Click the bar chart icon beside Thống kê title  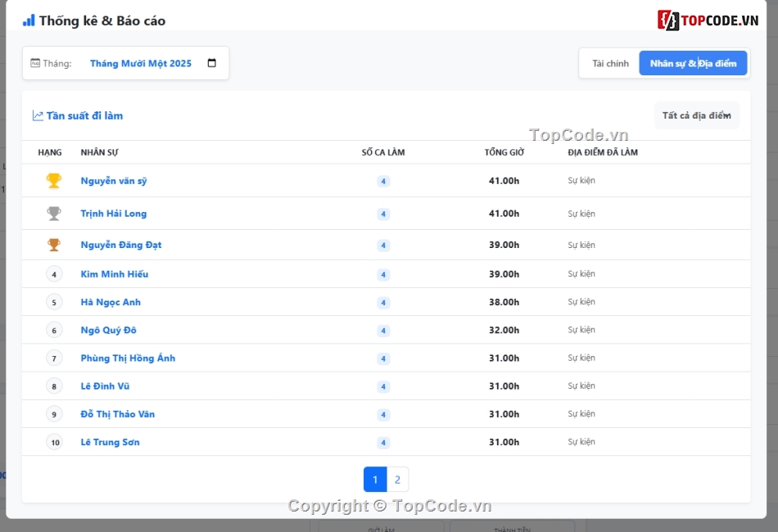pyautogui.click(x=29, y=20)
